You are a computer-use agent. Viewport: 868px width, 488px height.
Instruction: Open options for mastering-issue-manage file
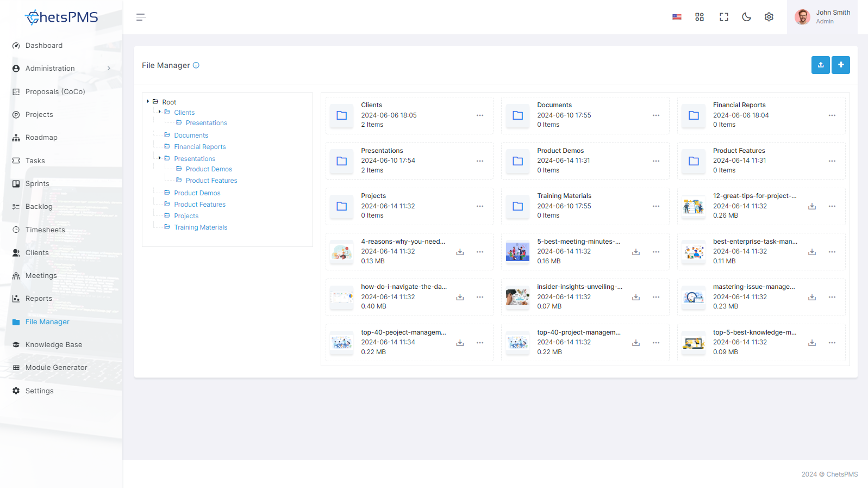tap(832, 297)
